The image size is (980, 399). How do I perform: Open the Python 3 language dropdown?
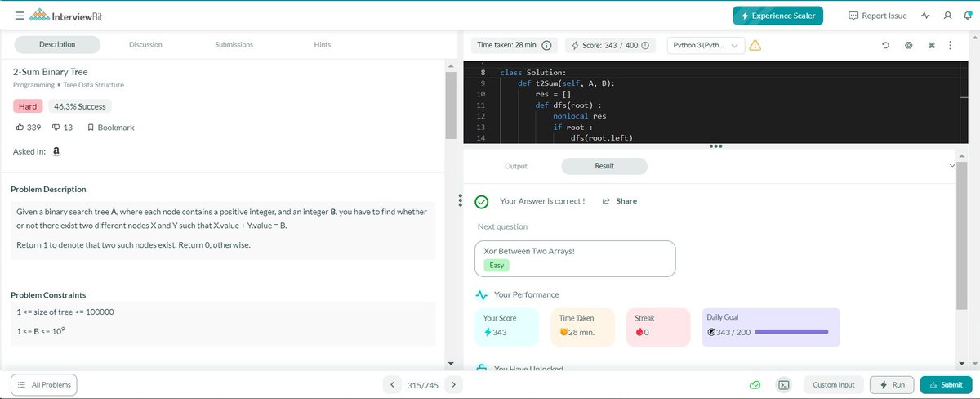tap(706, 45)
